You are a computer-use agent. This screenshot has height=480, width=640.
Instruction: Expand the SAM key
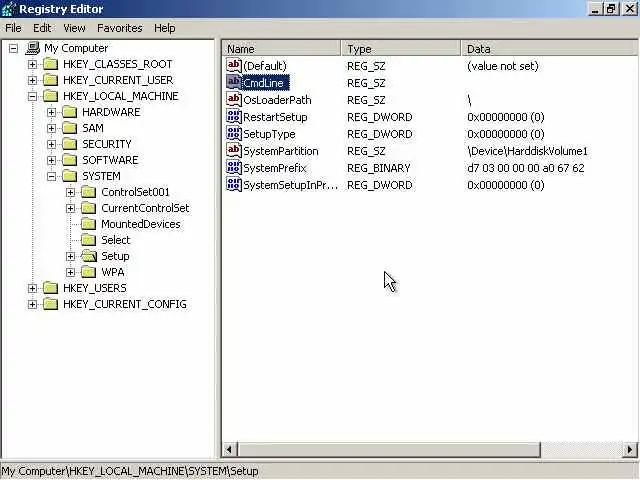(x=51, y=128)
